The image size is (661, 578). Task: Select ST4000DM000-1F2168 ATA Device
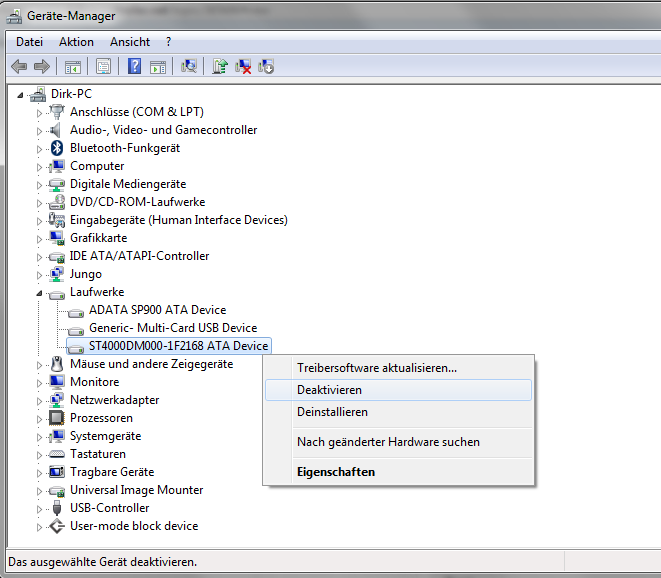pyautogui.click(x=178, y=346)
